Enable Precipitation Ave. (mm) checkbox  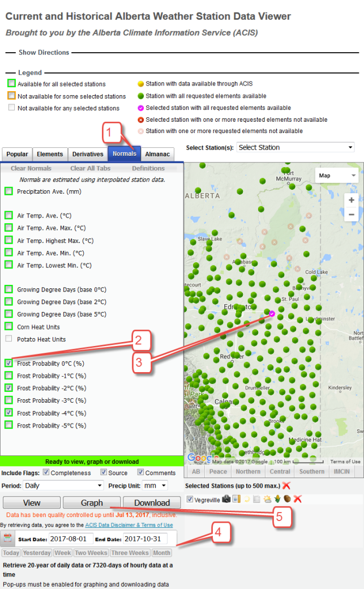tap(8, 191)
